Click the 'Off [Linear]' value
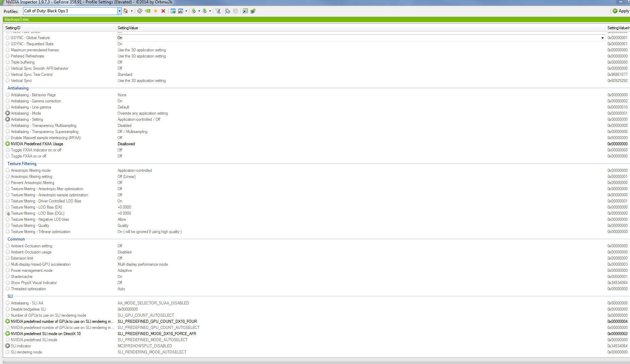Viewport: 630px width, 364px height. pos(127,177)
